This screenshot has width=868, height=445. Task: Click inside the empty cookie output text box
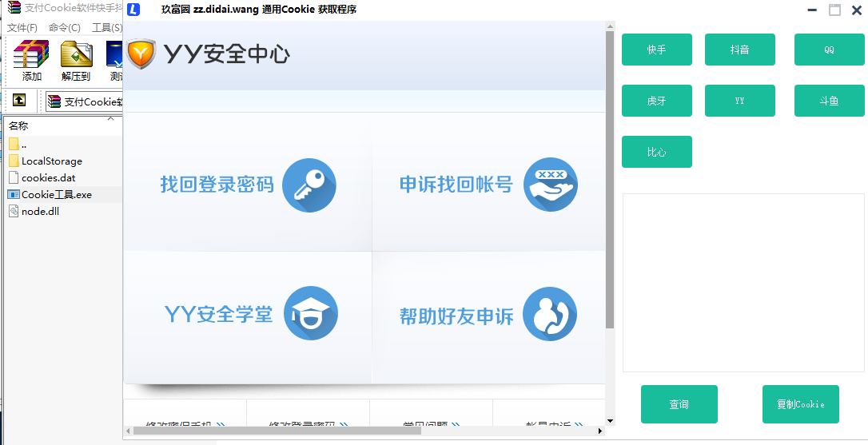click(x=743, y=282)
